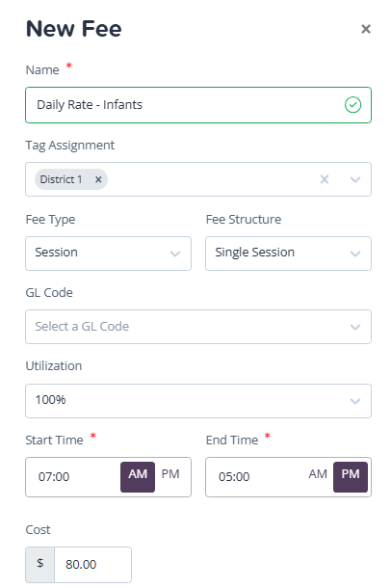Viewport: 391px width, 588px height.
Task: Click the dollar sign cost prefix
Action: pyautogui.click(x=40, y=564)
